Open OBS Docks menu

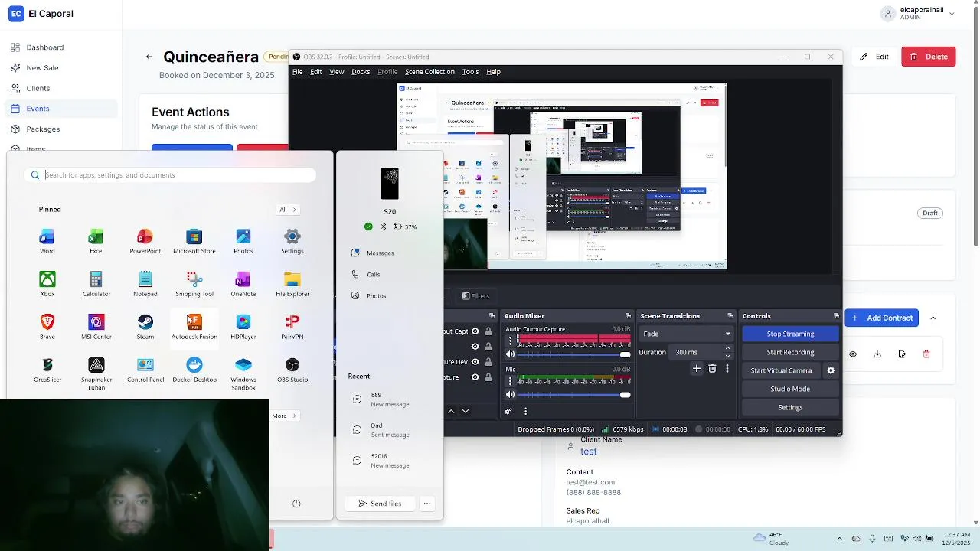pyautogui.click(x=361, y=72)
